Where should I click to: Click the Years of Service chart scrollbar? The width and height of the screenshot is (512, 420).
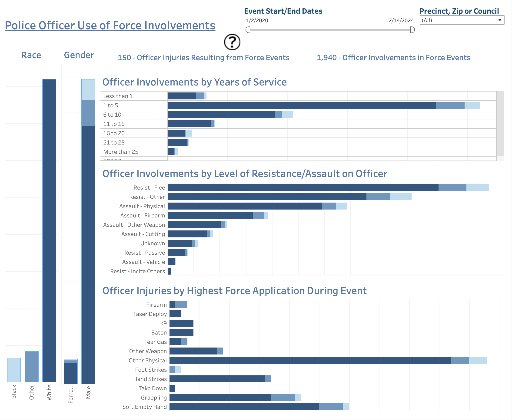pyautogui.click(x=500, y=123)
